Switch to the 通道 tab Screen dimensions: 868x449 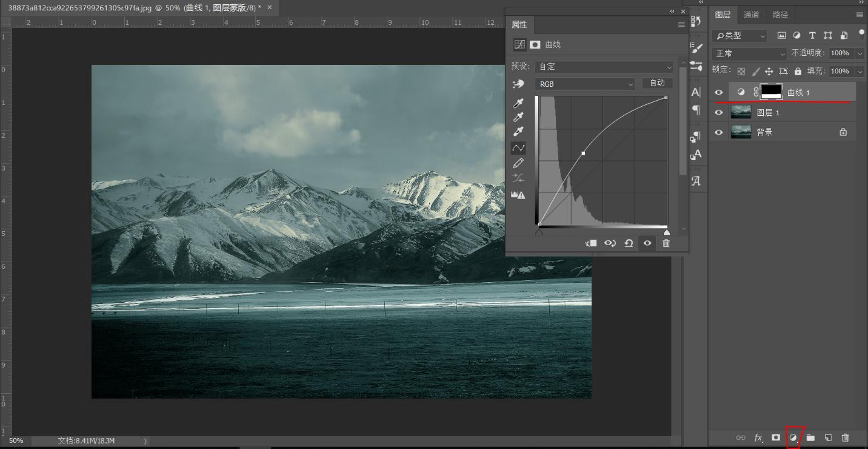pos(752,14)
